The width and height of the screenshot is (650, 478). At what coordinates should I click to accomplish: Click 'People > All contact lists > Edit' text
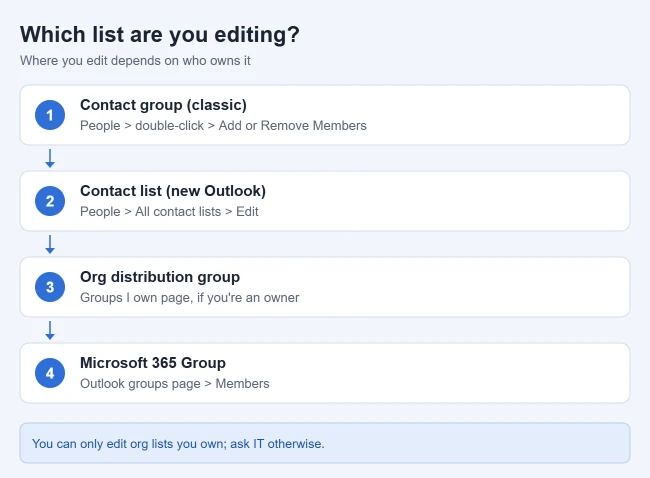(169, 211)
